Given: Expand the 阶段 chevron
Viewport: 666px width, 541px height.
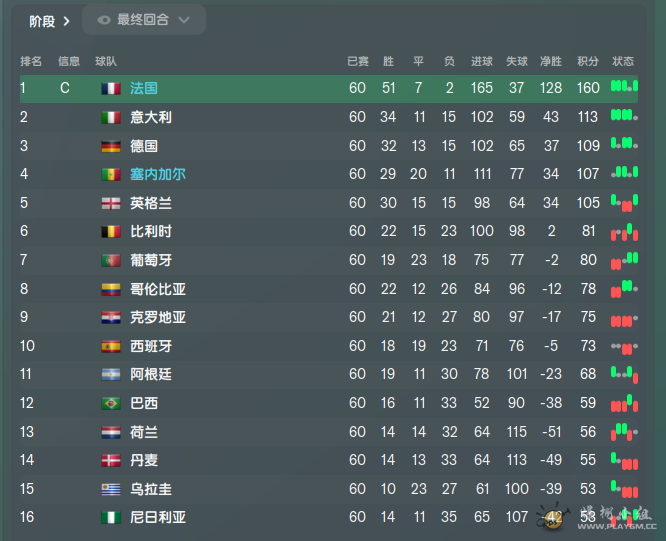Looking at the screenshot, I should [x=66, y=21].
